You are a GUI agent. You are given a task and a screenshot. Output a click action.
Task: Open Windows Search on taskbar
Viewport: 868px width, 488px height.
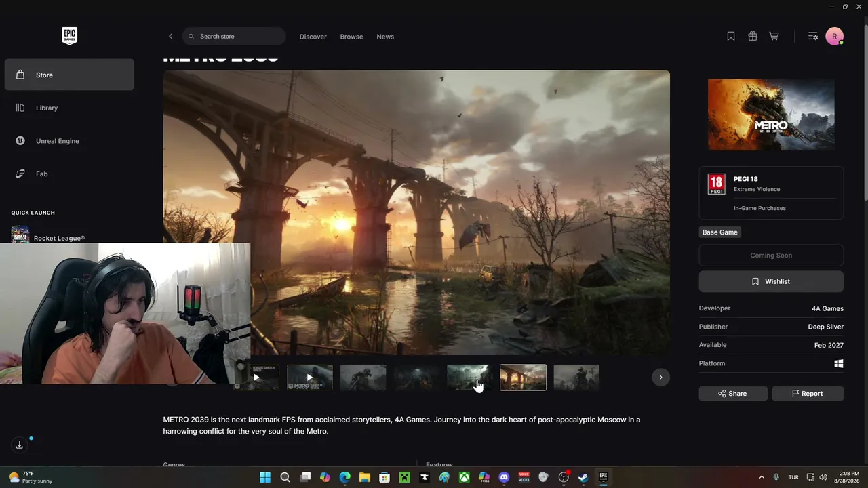click(285, 477)
